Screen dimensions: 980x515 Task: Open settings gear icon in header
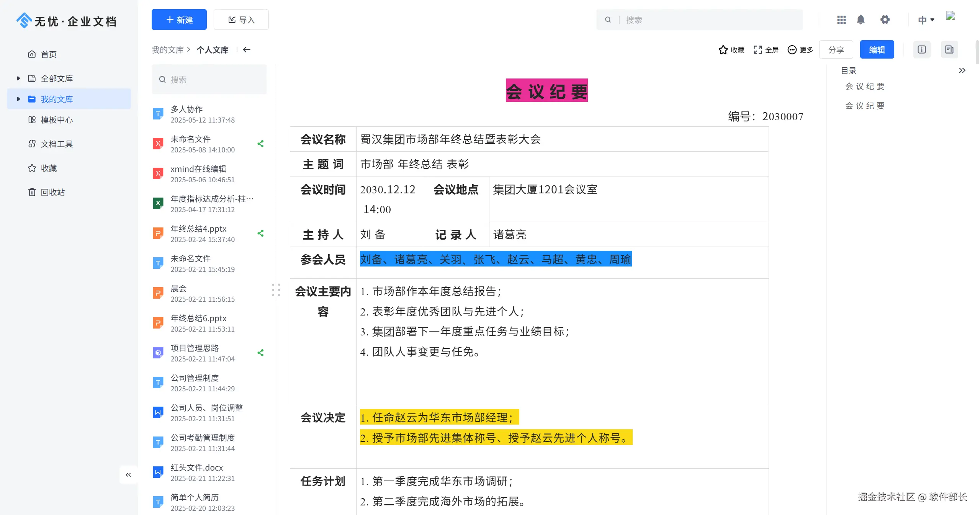coord(885,20)
